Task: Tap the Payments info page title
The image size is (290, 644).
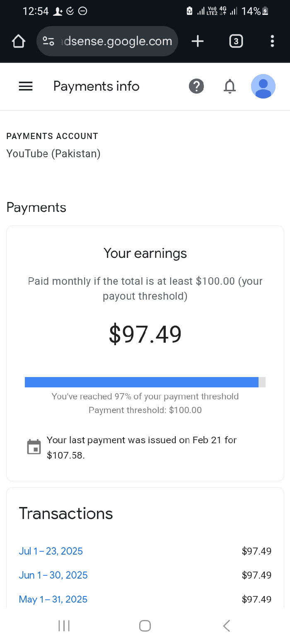Action: click(96, 86)
